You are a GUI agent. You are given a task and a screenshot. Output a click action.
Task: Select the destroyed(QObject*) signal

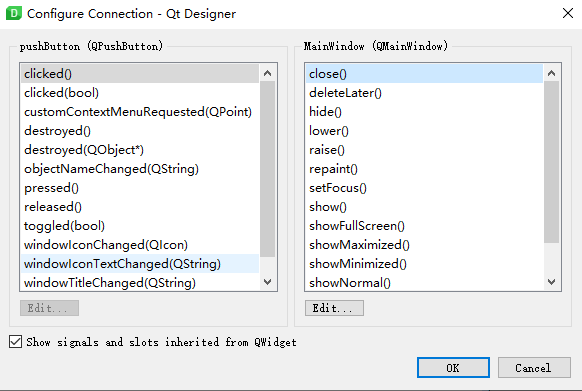140,150
